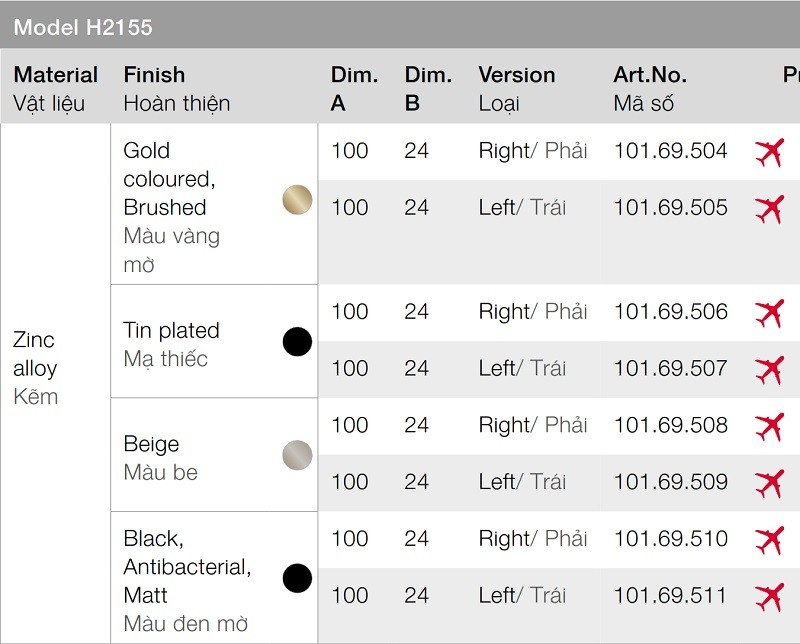
Task: Click the airplane icon for article 101.69.506
Action: pos(769,313)
